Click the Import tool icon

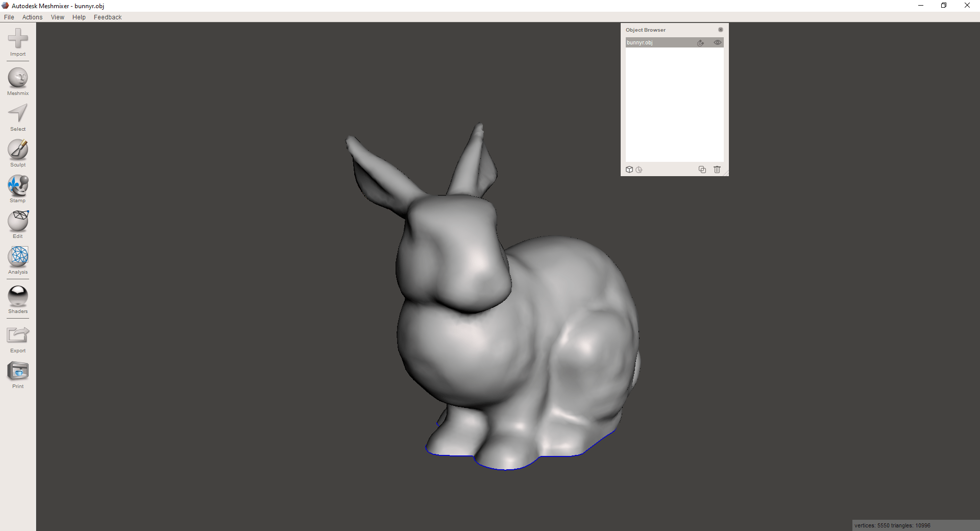[18, 38]
